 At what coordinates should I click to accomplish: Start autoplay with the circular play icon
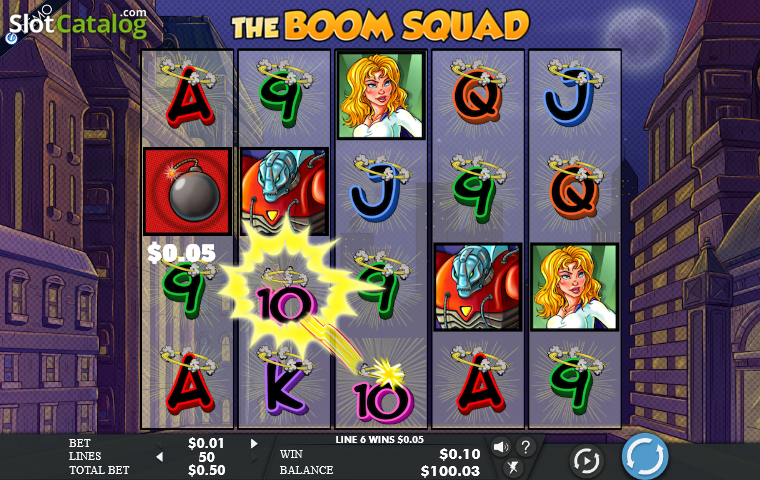(586, 460)
